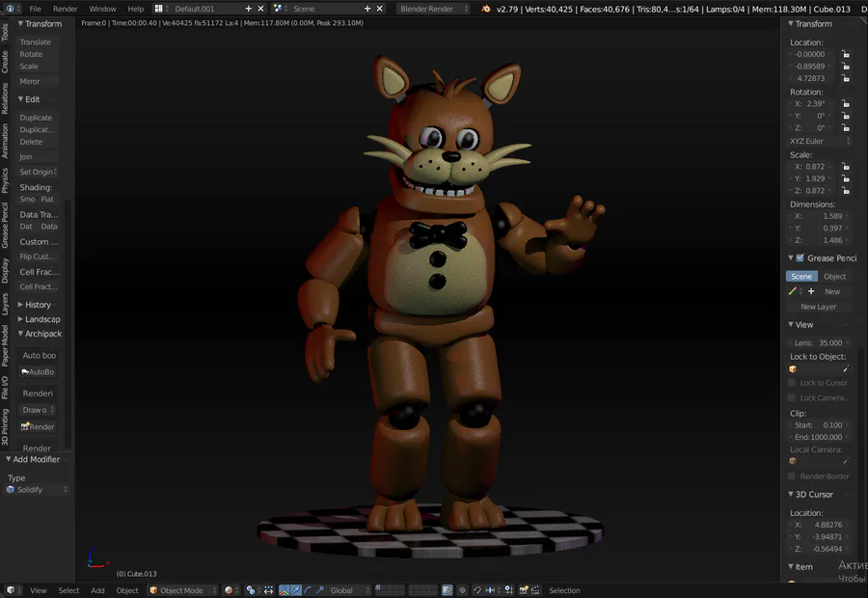Screen dimensions: 868x598
Task: Click New Layer grease pencil button
Action: point(818,307)
